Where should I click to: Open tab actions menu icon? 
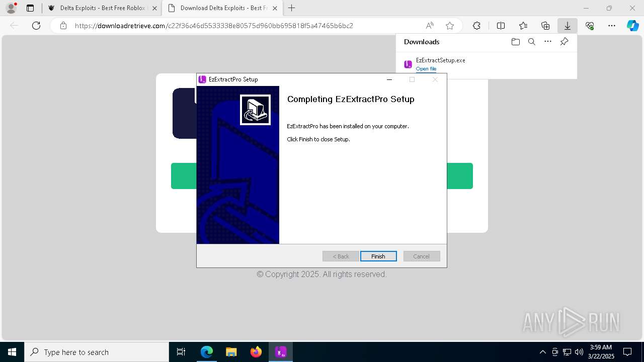(x=30, y=8)
